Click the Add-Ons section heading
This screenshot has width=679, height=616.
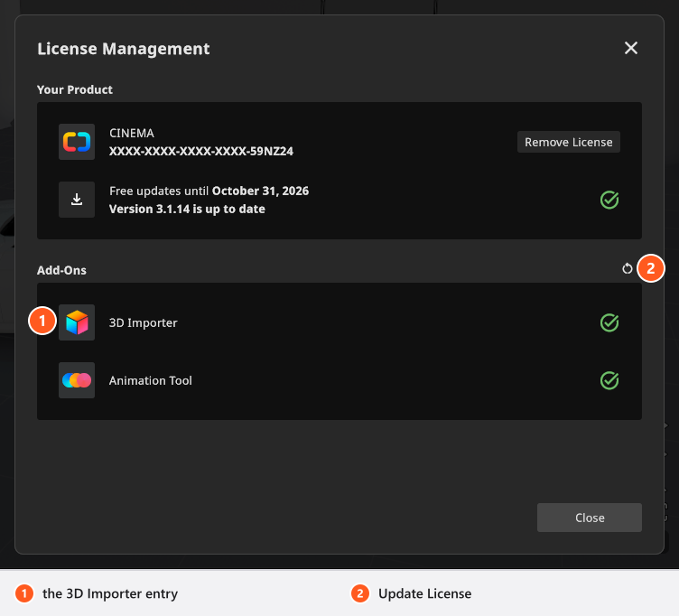click(x=62, y=270)
